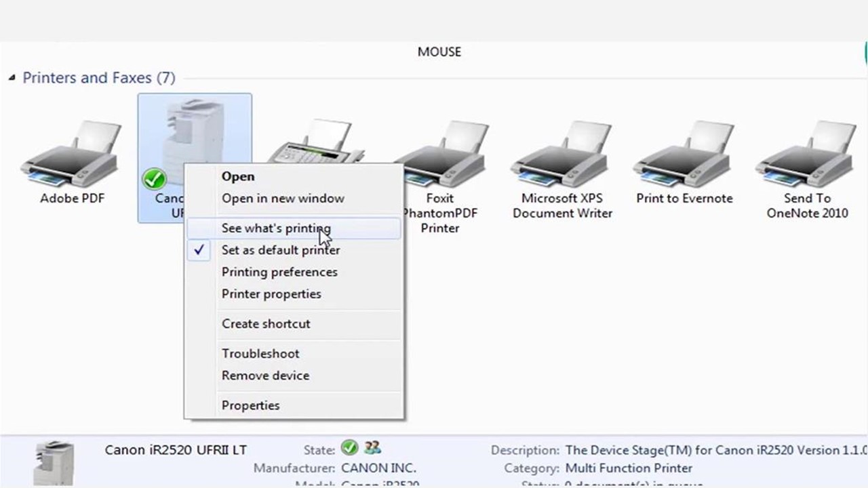Screen dimensions: 868x488
Task: Choose See what's printing from the context menu
Action: coord(276,228)
